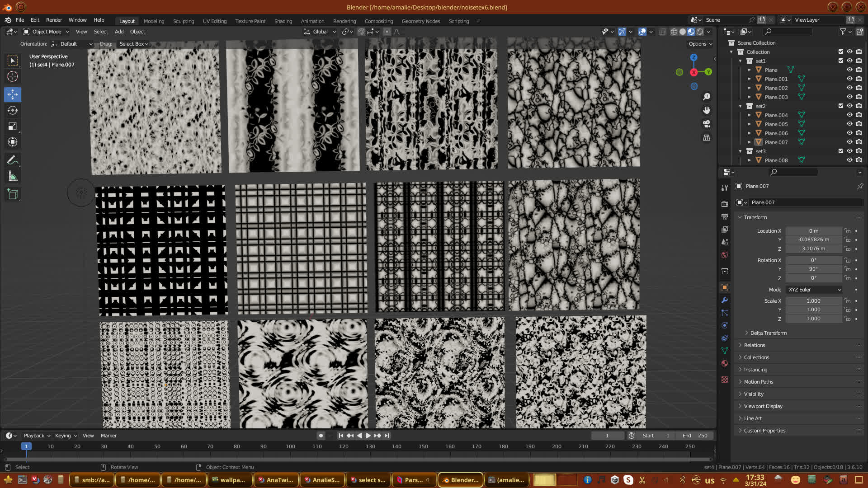The width and height of the screenshot is (868, 488).
Task: Open the XYZ Euler rotation mode dropdown
Action: pos(814,290)
